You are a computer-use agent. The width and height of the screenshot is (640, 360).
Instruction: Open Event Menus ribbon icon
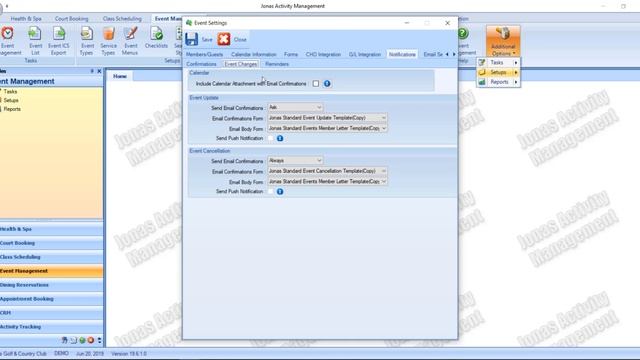point(130,33)
